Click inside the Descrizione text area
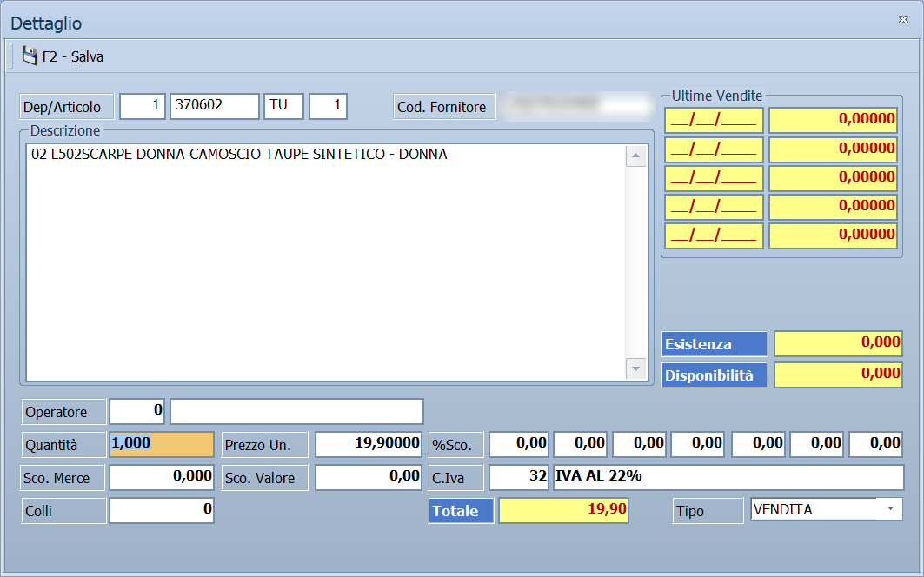The image size is (924, 577). pos(326,262)
